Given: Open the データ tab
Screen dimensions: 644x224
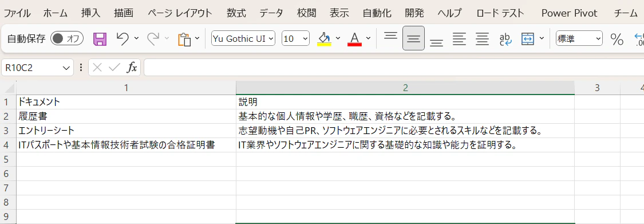Looking at the screenshot, I should pyautogui.click(x=271, y=13).
